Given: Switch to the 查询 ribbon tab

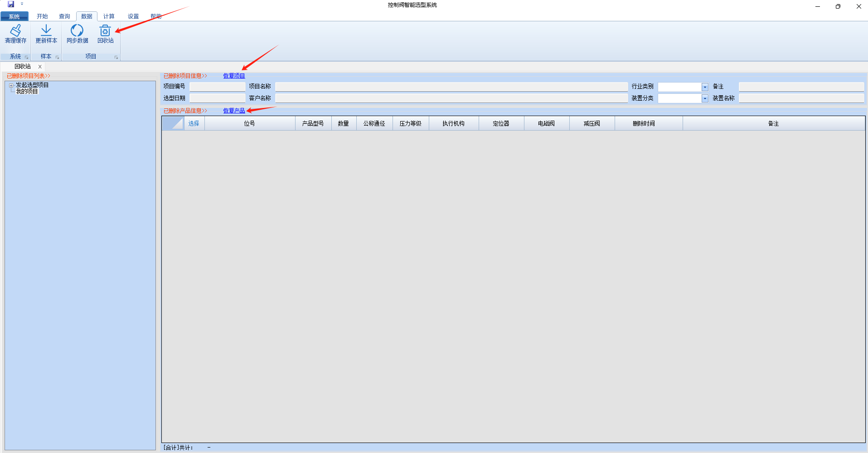Looking at the screenshot, I should [x=64, y=16].
